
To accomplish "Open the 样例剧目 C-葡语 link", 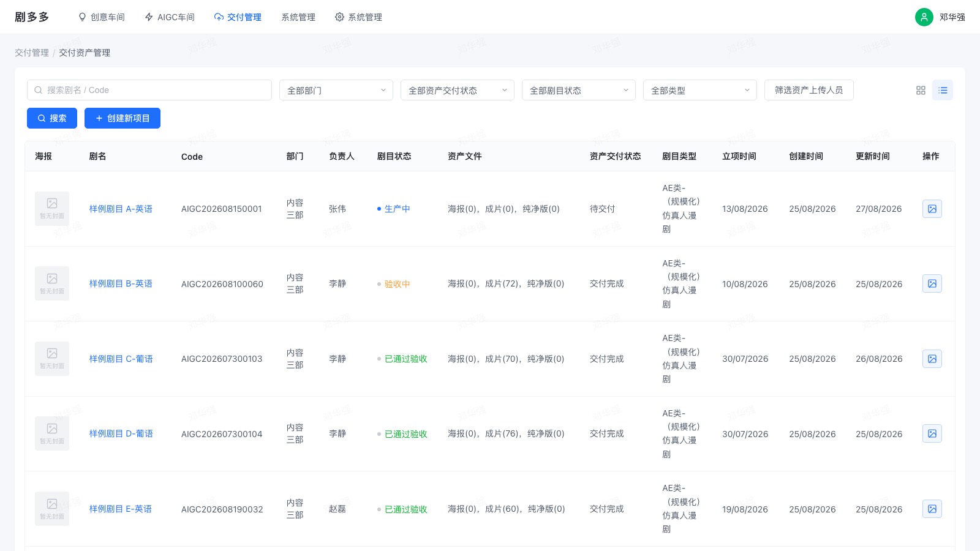I will tap(121, 359).
